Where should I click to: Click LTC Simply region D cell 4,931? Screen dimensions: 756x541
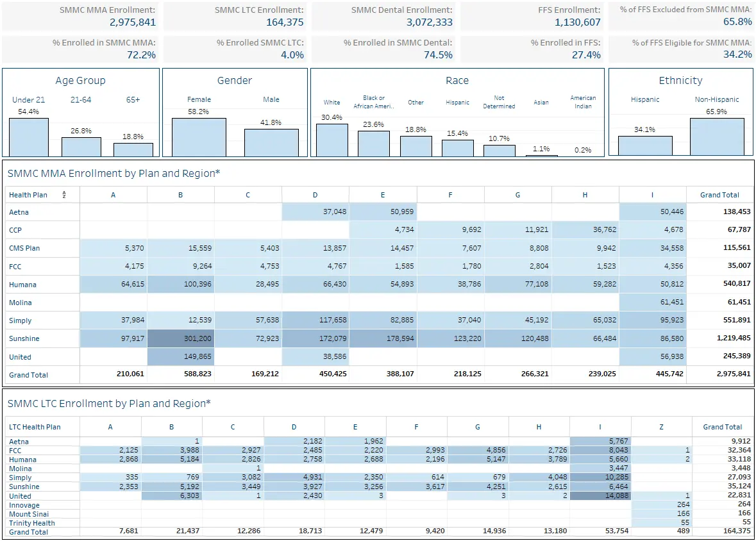pyautogui.click(x=294, y=478)
